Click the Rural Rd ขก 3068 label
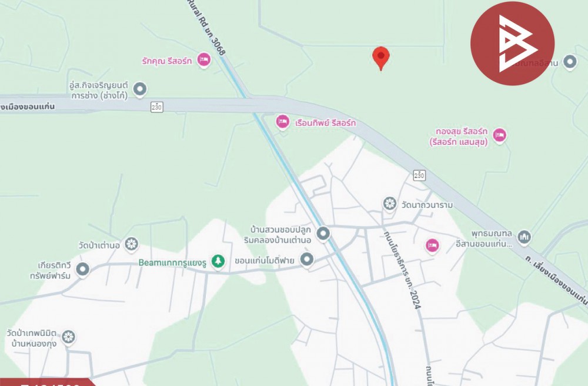The width and height of the screenshot is (588, 386). pos(207,27)
